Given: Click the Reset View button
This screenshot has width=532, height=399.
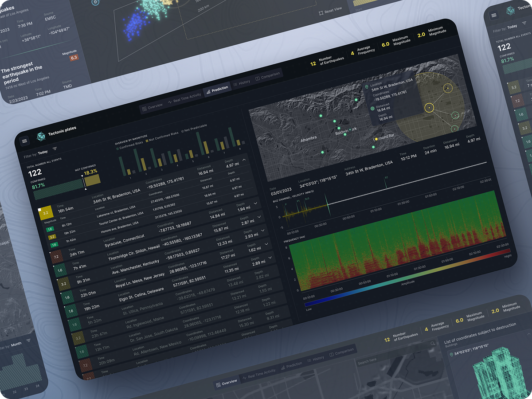Looking at the screenshot, I should [x=330, y=11].
